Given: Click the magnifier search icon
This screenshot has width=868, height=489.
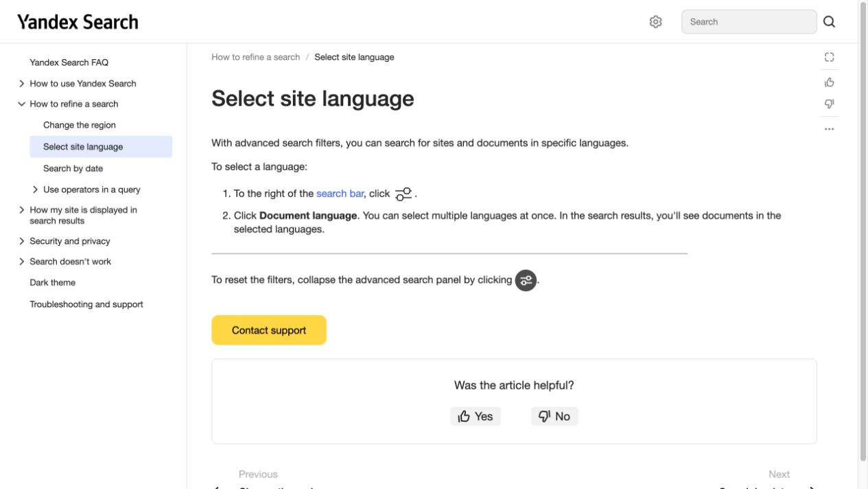Looking at the screenshot, I should [829, 22].
